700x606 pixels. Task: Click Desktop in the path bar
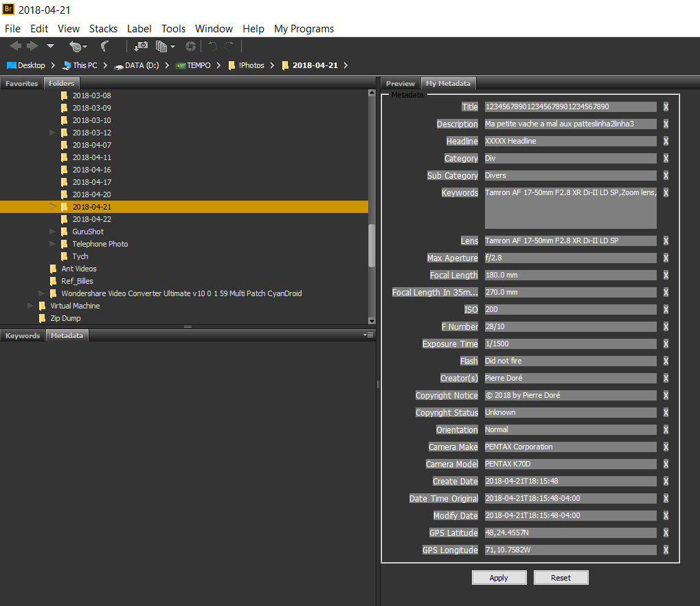click(26, 65)
